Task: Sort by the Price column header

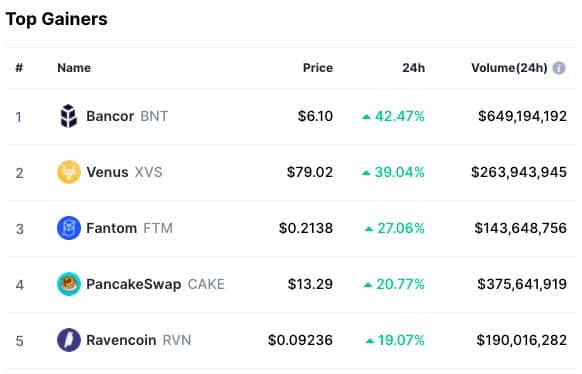Action: tap(318, 68)
